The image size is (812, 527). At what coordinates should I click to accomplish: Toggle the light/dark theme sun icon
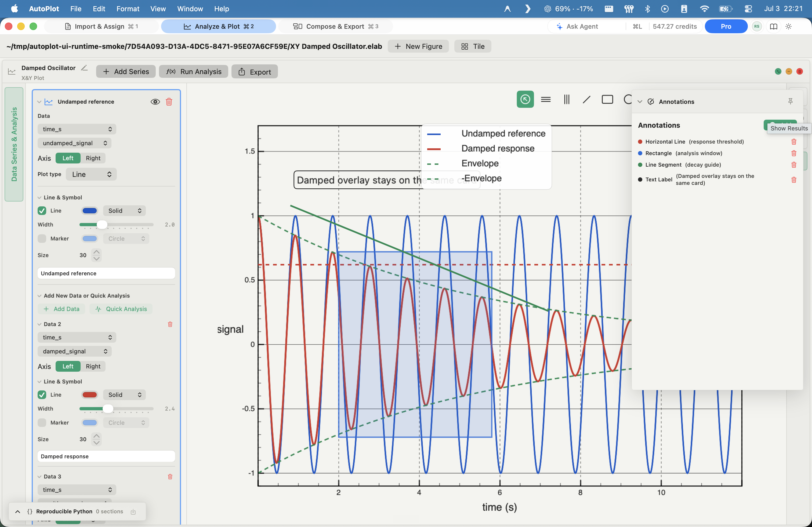pyautogui.click(x=788, y=26)
